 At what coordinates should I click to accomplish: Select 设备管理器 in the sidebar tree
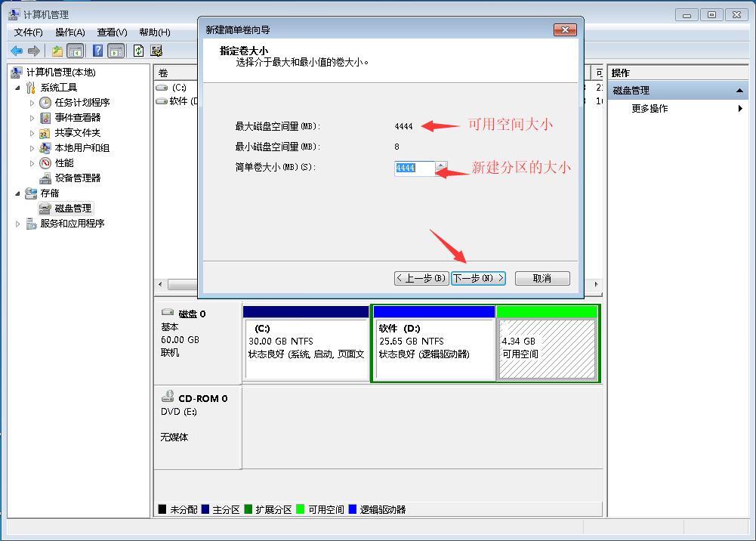point(80,178)
